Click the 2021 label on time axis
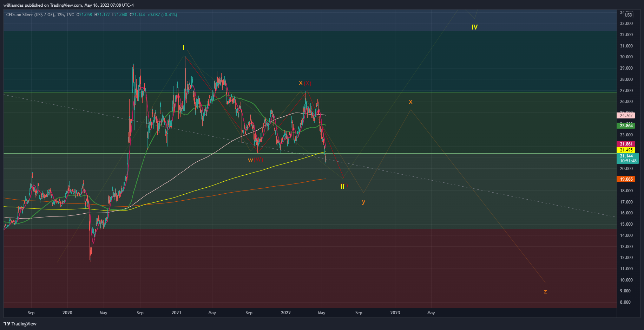This screenshot has width=644, height=330. point(176,313)
